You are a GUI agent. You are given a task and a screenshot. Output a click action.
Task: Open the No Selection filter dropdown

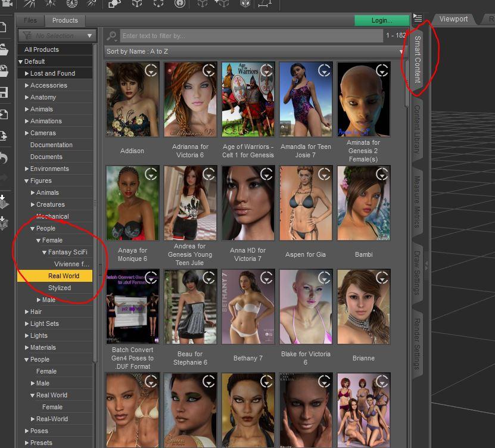click(57, 36)
